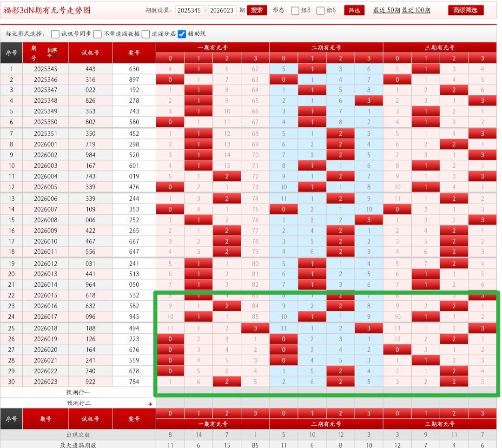Image resolution: width=502 pixels, height=448 pixels.
Task: Select period cell 2026018
Action: [x=46, y=328]
